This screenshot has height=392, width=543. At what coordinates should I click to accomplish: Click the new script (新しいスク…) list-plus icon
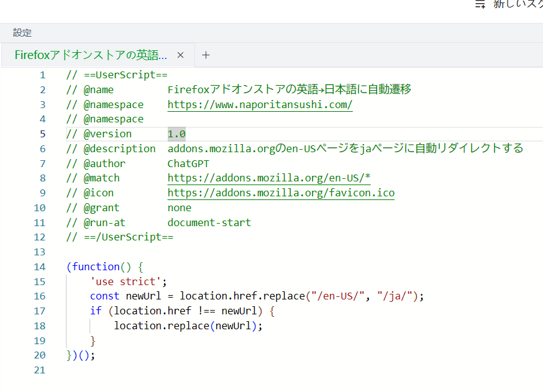(480, 4)
